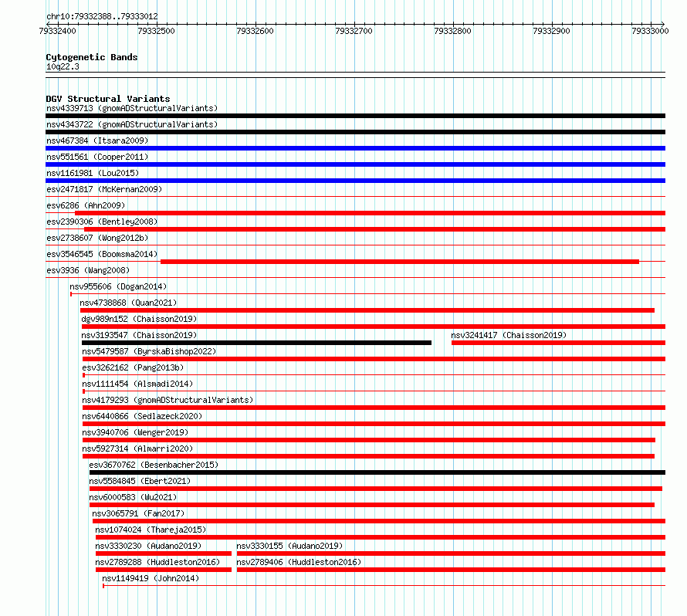Click the thick red bar under esv6286

click(x=371, y=213)
